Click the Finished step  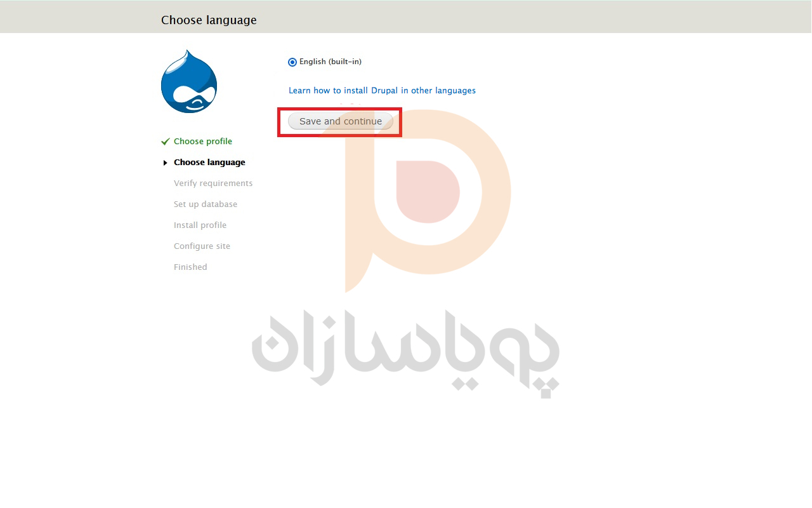click(190, 267)
